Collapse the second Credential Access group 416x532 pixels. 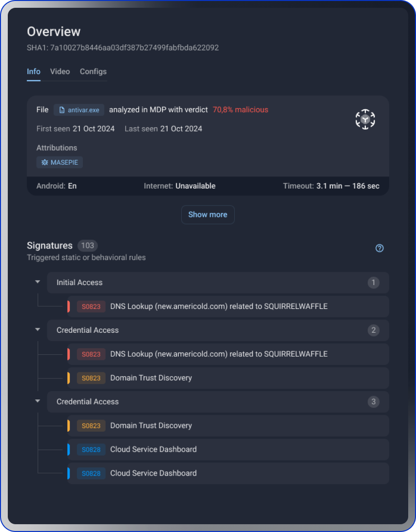click(38, 401)
